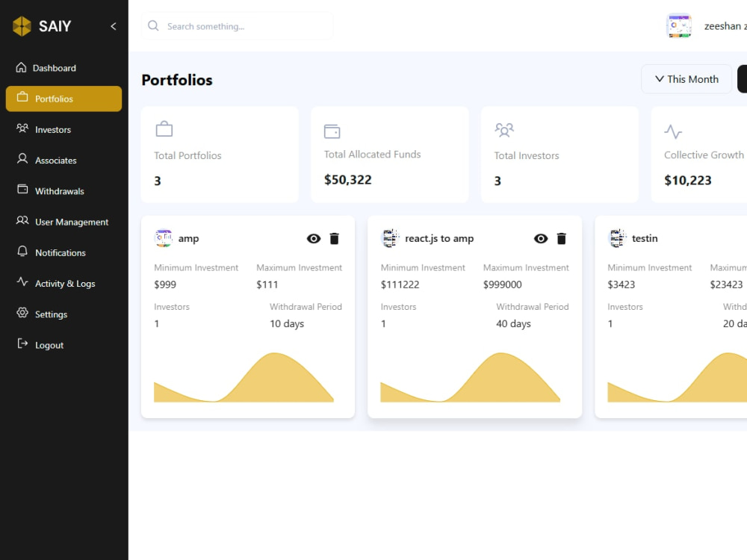The image size is (747, 560).
Task: Click the $999 minimum investment value
Action: (x=165, y=284)
